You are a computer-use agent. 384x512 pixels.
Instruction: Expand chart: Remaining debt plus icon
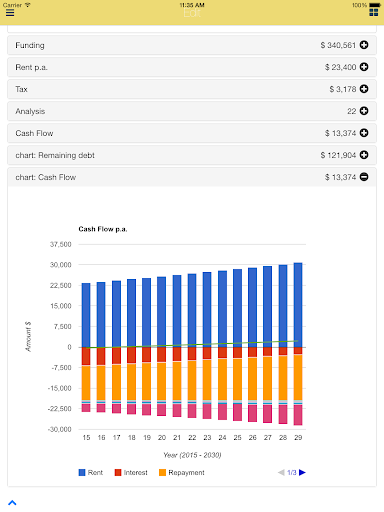(364, 155)
